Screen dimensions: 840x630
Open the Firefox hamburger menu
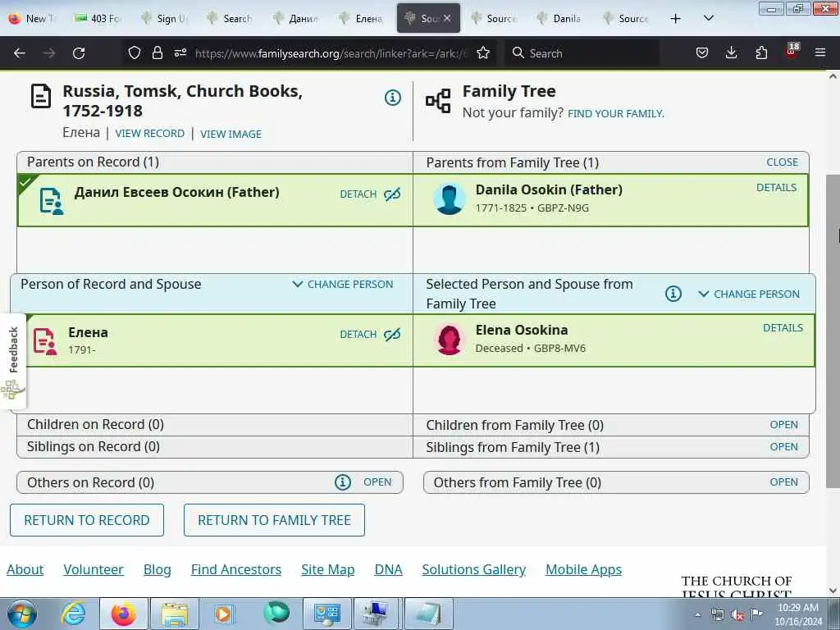tap(820, 53)
